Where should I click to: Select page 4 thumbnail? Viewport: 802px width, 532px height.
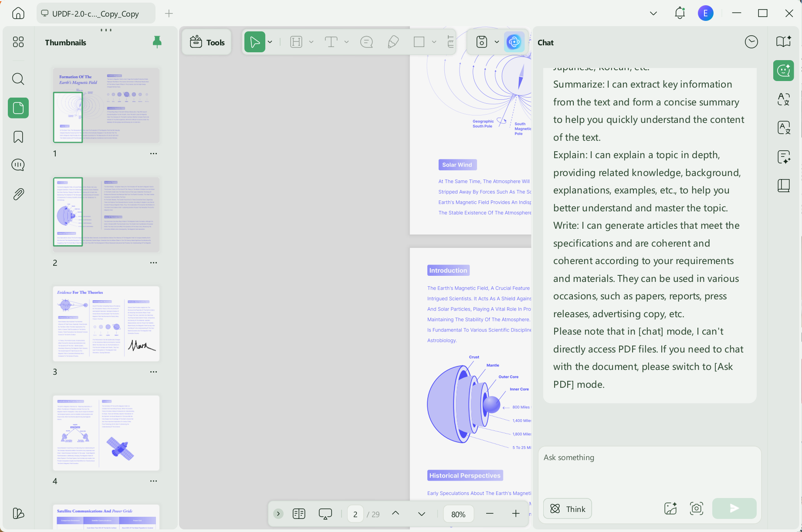coord(106,433)
